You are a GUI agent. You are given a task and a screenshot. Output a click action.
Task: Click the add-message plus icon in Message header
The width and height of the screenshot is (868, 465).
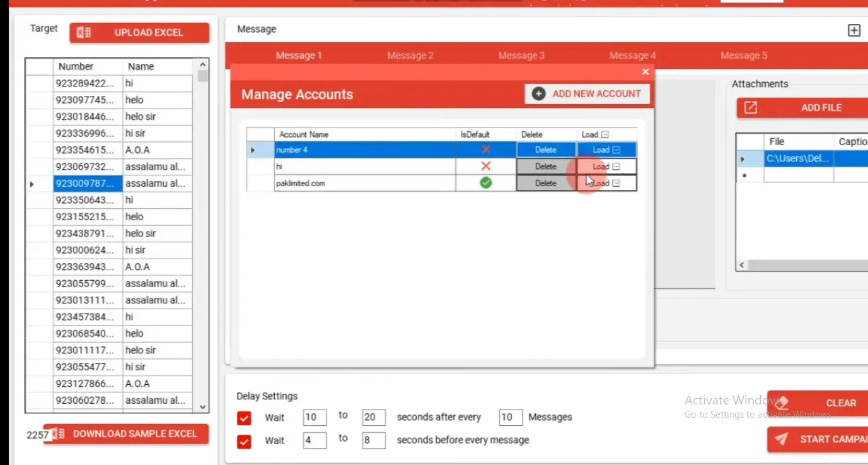854,30
